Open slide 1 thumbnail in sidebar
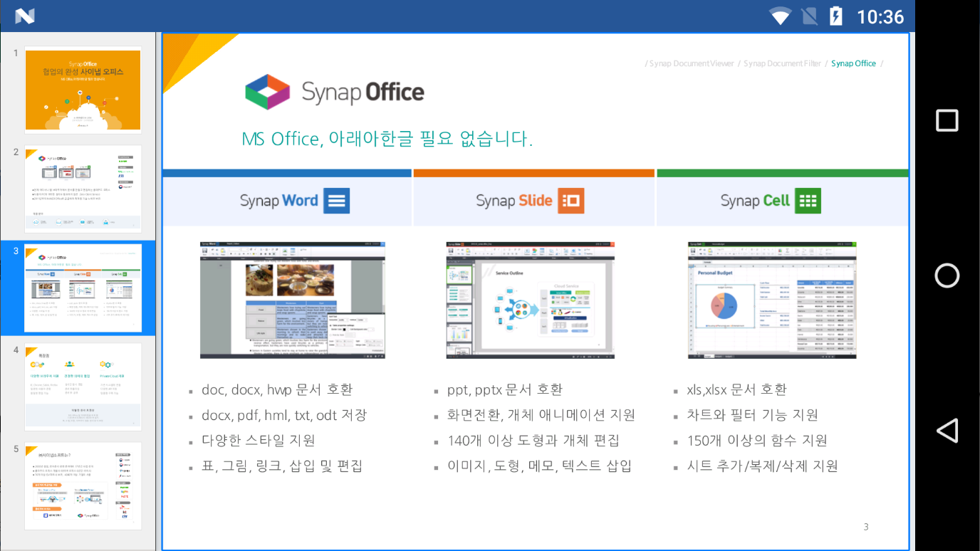 click(x=83, y=90)
